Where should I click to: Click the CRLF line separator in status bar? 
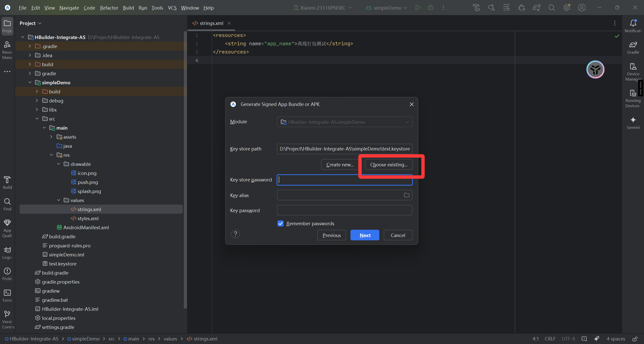coord(550,339)
